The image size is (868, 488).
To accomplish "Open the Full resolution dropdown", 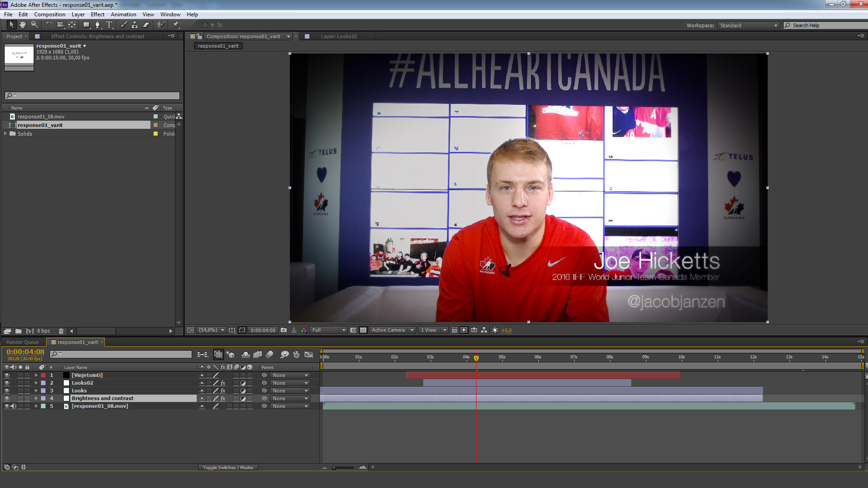I will pyautogui.click(x=328, y=330).
